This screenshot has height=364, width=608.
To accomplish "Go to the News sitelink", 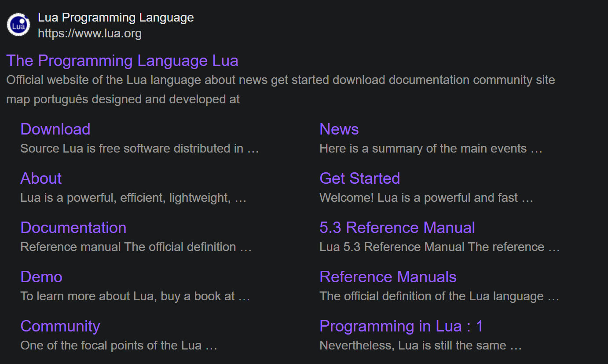I will click(x=339, y=129).
